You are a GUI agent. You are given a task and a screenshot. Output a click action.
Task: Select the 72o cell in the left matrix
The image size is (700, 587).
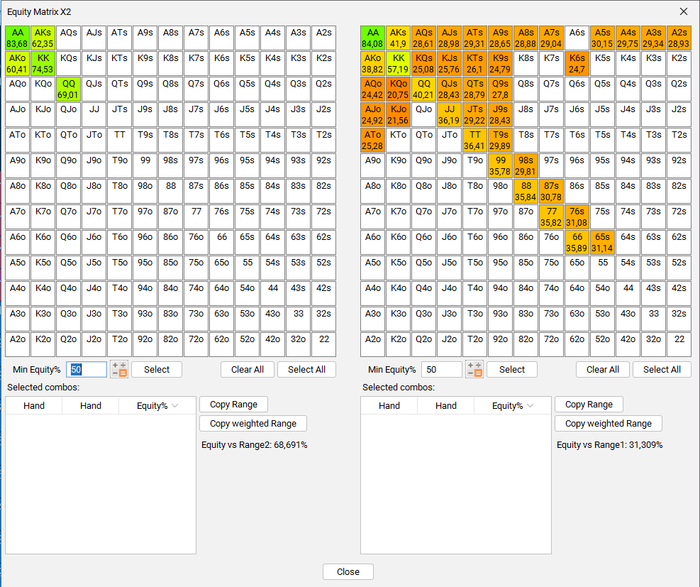pos(196,344)
